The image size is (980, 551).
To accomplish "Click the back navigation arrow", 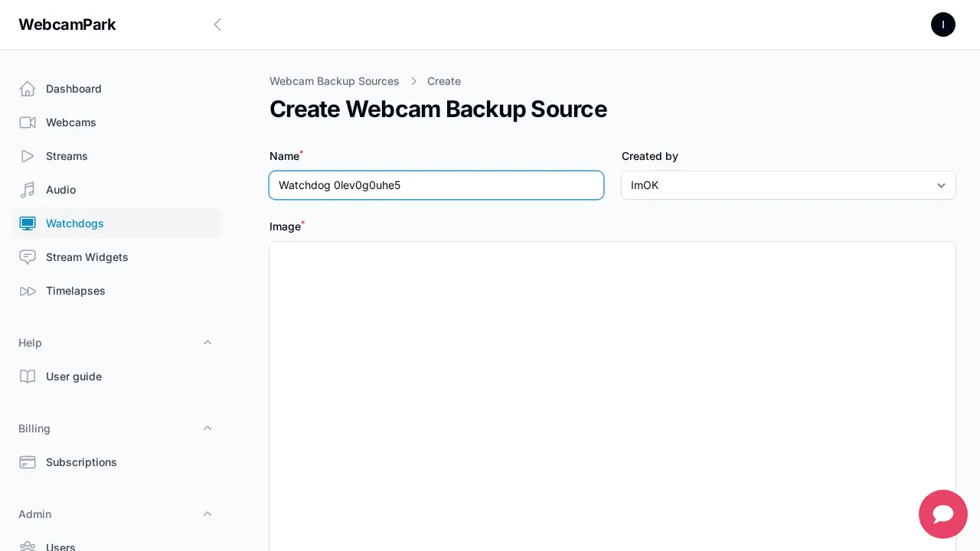I will pyautogui.click(x=217, y=24).
